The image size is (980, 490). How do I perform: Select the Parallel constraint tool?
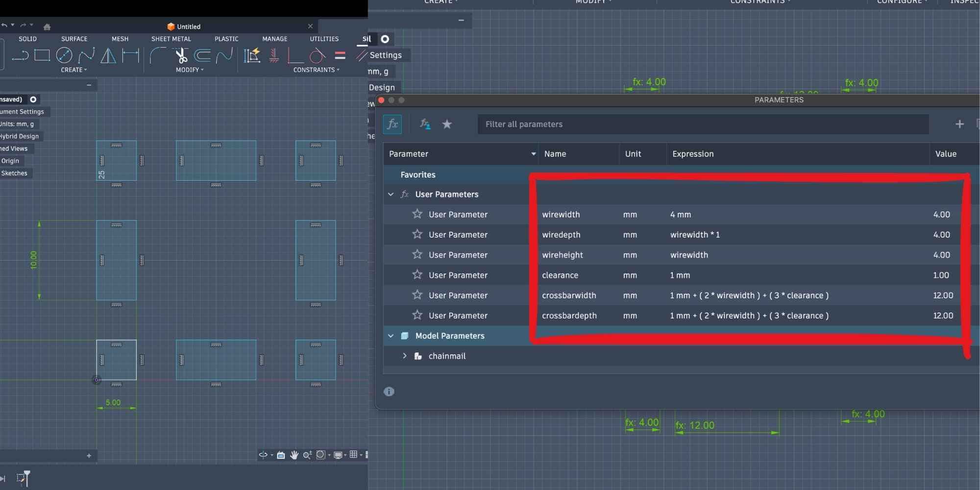click(x=362, y=55)
